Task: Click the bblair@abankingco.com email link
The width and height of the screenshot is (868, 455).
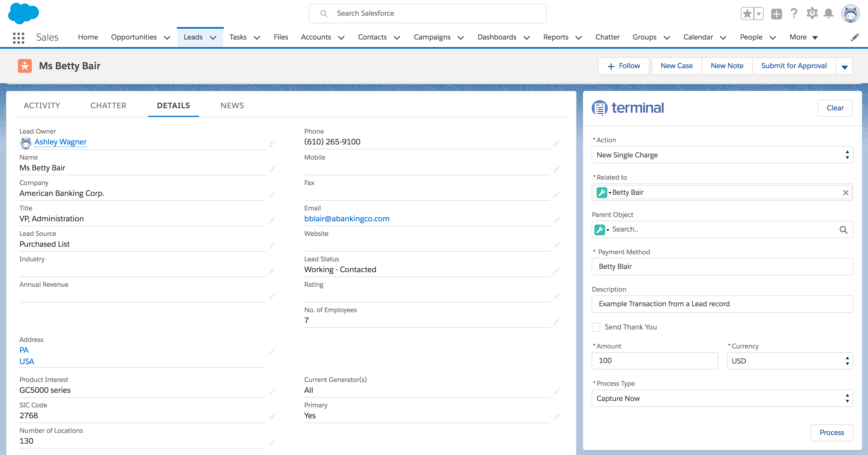Action: [347, 219]
